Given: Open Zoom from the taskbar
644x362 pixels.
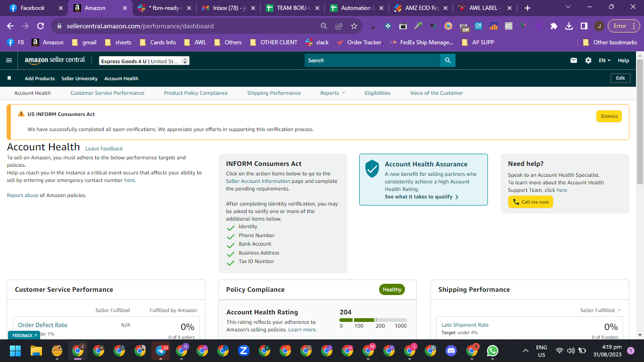Looking at the screenshot, I should point(244,351).
